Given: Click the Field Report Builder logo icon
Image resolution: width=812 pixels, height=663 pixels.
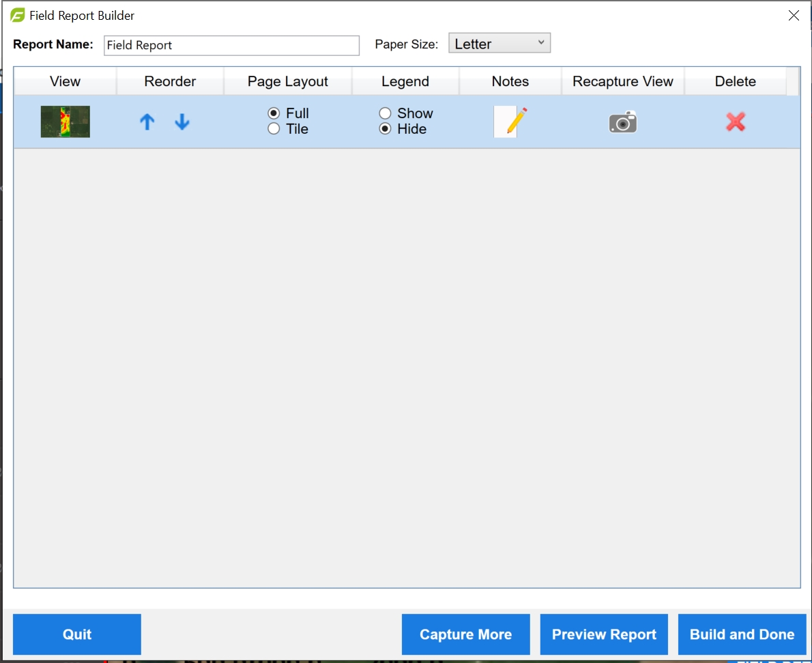Looking at the screenshot, I should (18, 15).
